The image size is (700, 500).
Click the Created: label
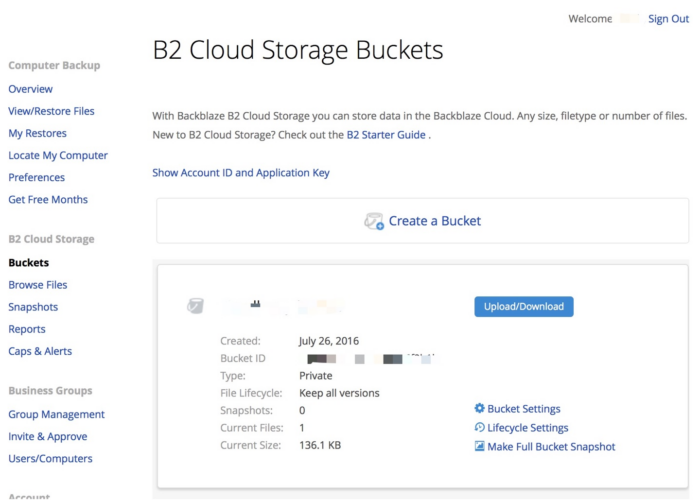coord(240,341)
